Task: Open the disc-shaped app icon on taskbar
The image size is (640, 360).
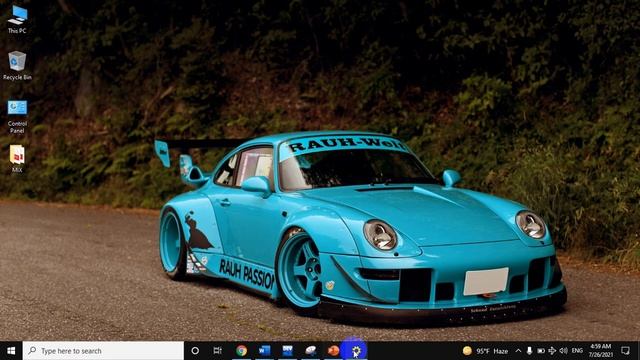Action: (x=311, y=351)
